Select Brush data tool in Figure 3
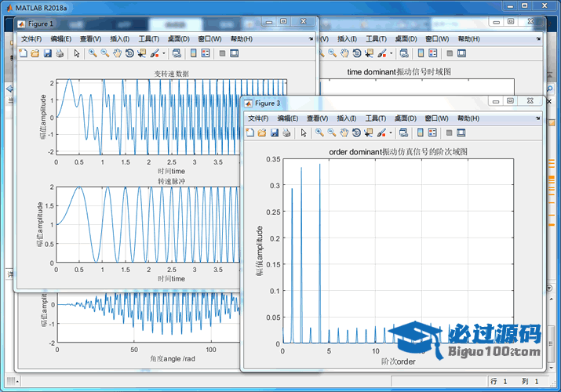The height and width of the screenshot is (392, 561). coord(381,133)
